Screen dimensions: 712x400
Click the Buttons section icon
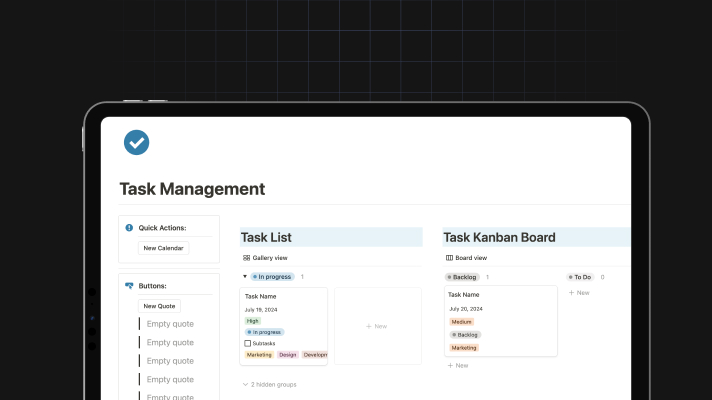[x=129, y=285]
